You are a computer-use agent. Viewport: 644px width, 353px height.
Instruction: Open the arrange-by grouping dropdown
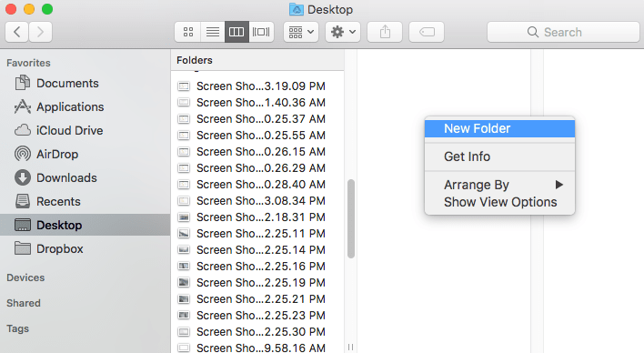[x=301, y=32]
